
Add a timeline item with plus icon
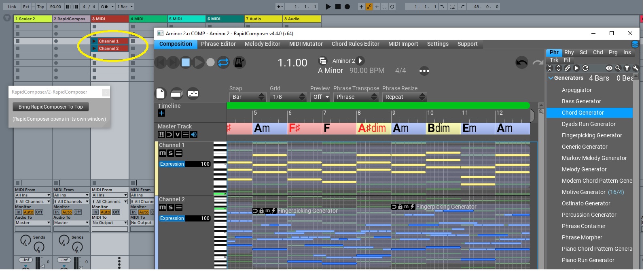click(161, 113)
